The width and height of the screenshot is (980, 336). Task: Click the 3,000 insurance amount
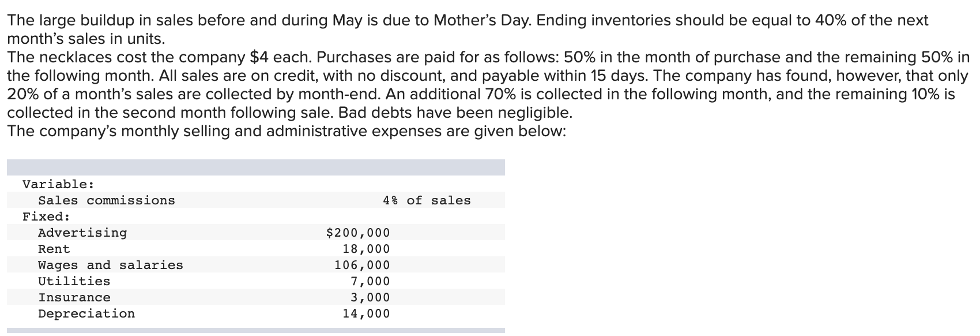tap(370, 298)
